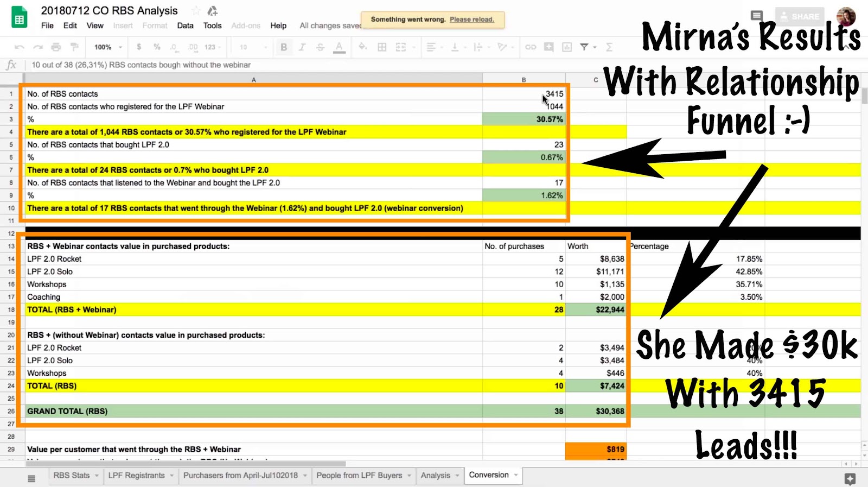This screenshot has width=868, height=487.
Task: Switch to People from LPF Buyers tab
Action: click(x=359, y=476)
